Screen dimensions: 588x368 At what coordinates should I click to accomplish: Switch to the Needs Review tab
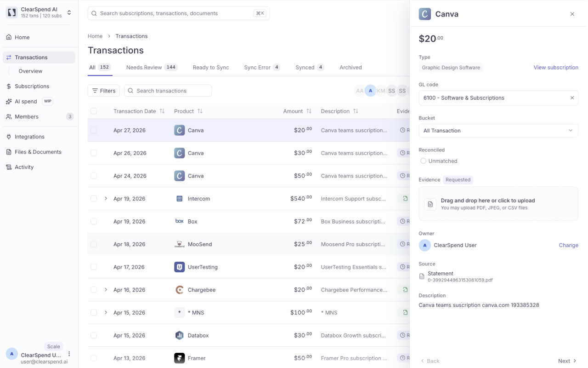(x=152, y=67)
